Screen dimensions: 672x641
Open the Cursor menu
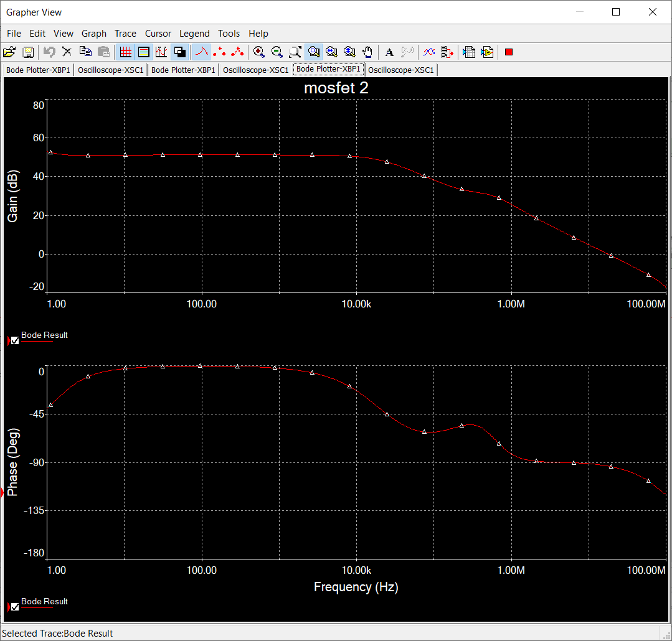coord(158,34)
